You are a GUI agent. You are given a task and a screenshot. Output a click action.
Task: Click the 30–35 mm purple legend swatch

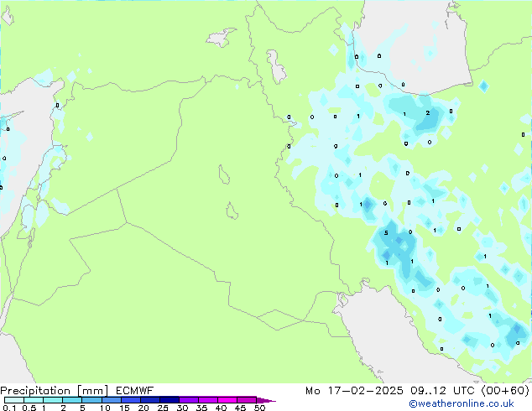pyautogui.click(x=189, y=400)
